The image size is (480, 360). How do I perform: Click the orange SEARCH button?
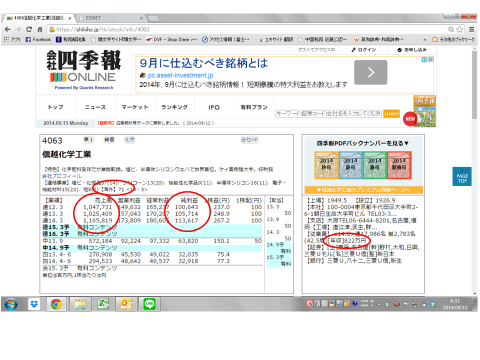click(392, 114)
